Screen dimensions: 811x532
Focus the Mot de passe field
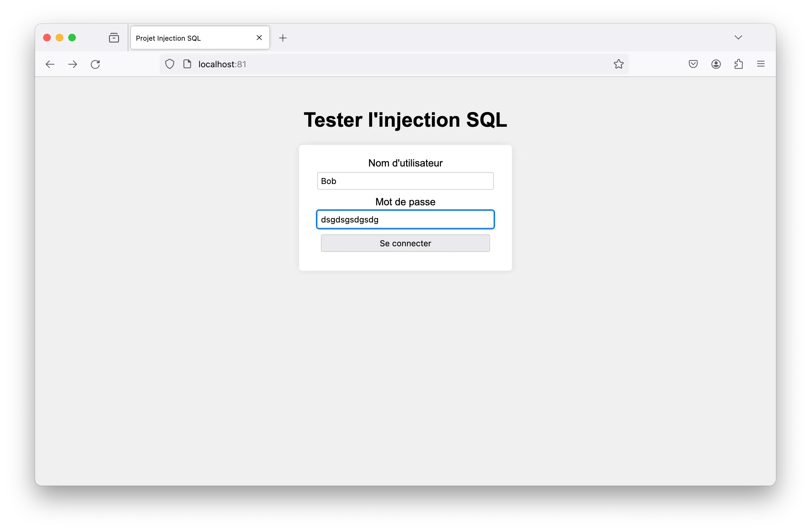click(405, 219)
